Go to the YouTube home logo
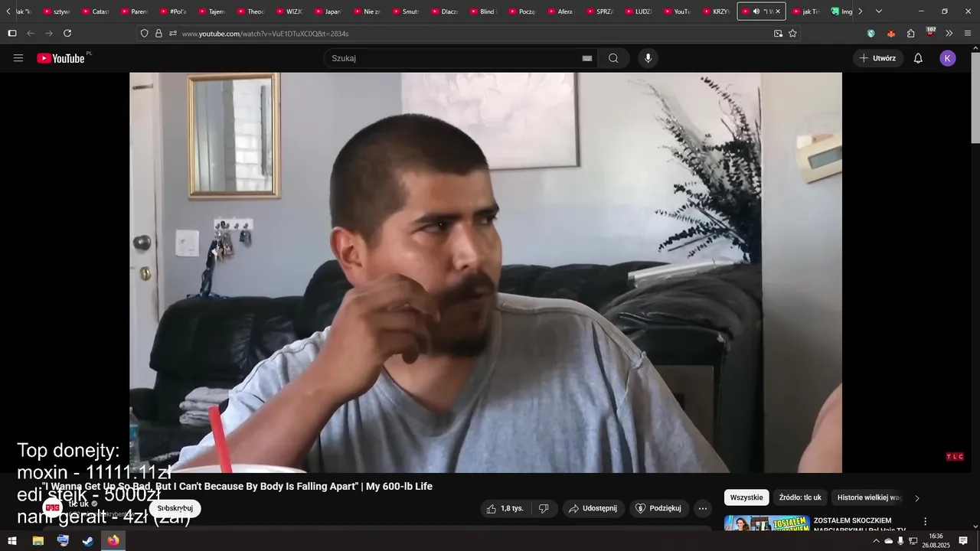Screen dimensions: 980x551 61,58
